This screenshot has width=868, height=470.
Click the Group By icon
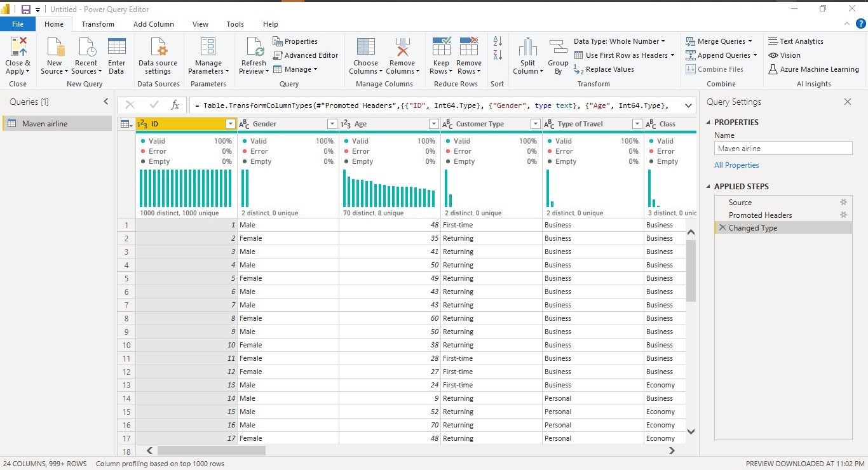(x=558, y=47)
